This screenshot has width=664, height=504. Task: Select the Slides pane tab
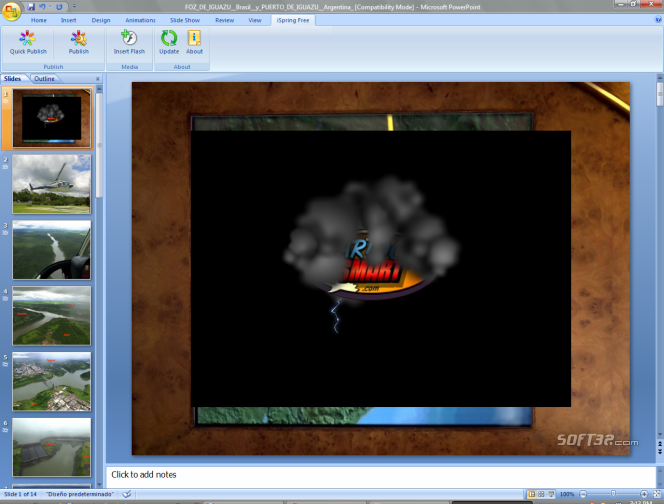tap(12, 78)
